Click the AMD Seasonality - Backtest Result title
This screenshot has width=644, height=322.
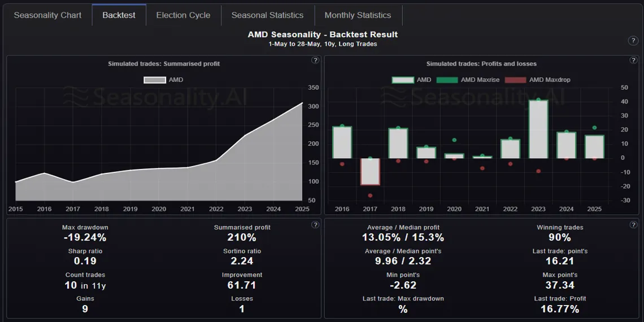click(323, 34)
